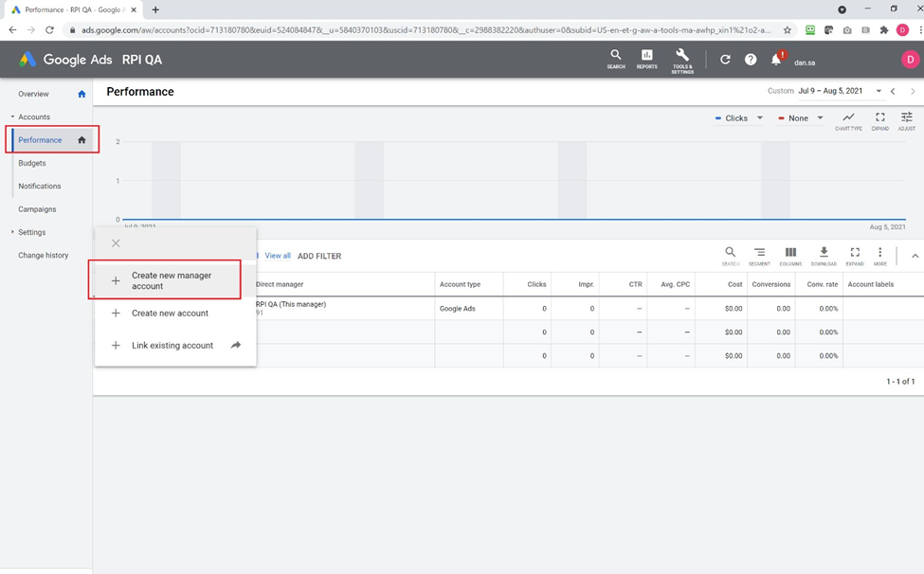This screenshot has height=574, width=924.
Task: Open the None metric dropdown
Action: [x=801, y=118]
